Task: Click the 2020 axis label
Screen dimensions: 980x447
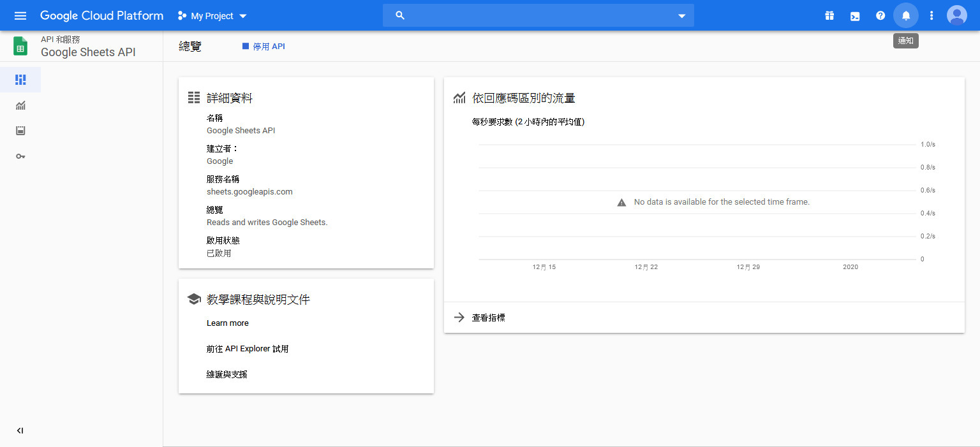Action: coord(850,267)
